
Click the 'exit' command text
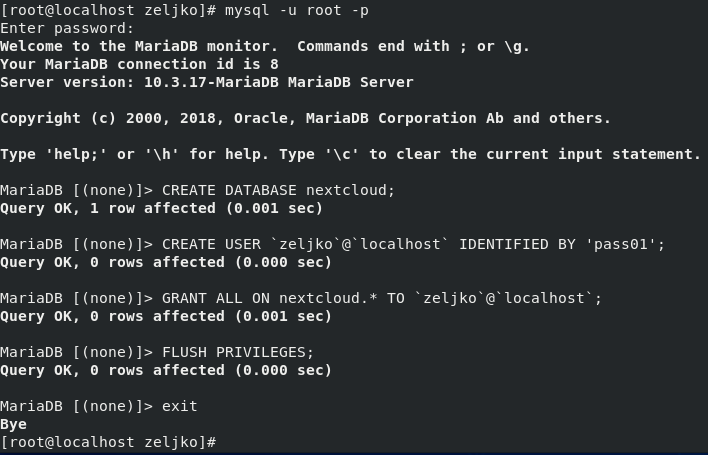pyautogui.click(x=180, y=406)
